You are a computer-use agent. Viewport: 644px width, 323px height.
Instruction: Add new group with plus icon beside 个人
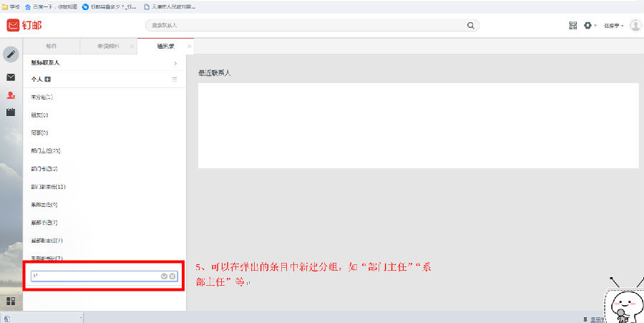[x=48, y=79]
